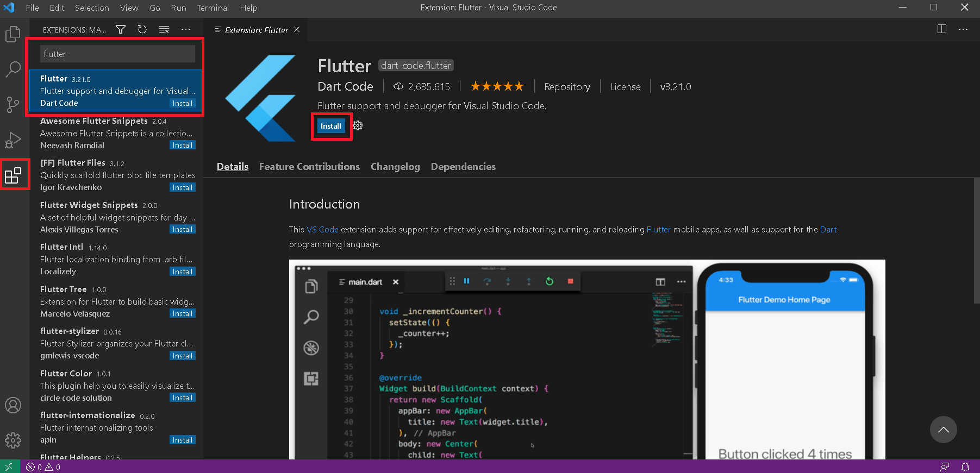Clear extensions search results icon
The width and height of the screenshot is (980, 473).
[164, 29]
